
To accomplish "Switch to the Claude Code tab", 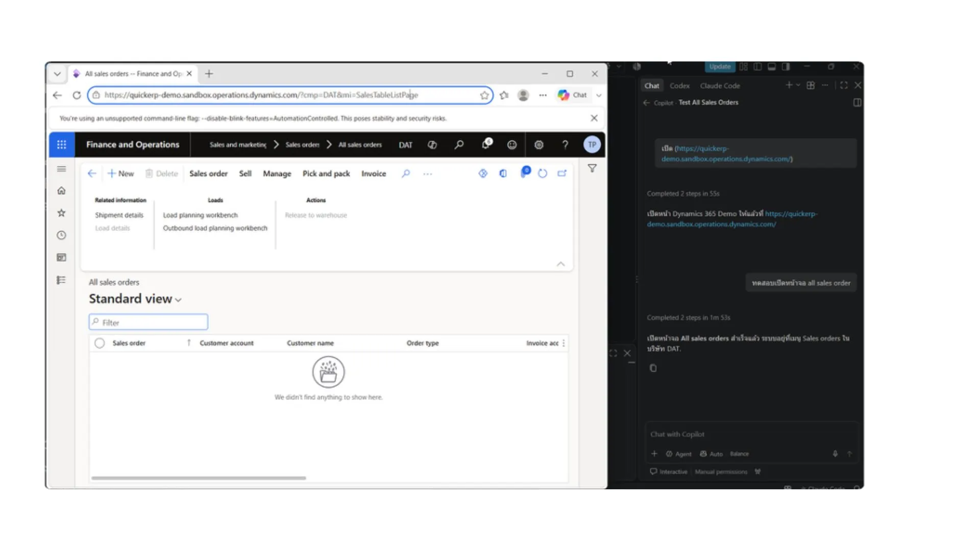I will tap(720, 86).
